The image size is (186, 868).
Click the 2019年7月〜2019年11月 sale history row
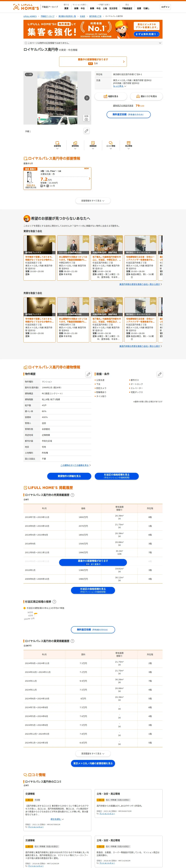click(93, 517)
